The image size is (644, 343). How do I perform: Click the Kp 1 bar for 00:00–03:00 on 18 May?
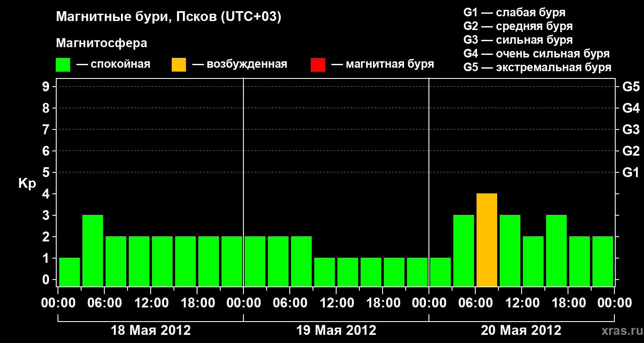70,272
